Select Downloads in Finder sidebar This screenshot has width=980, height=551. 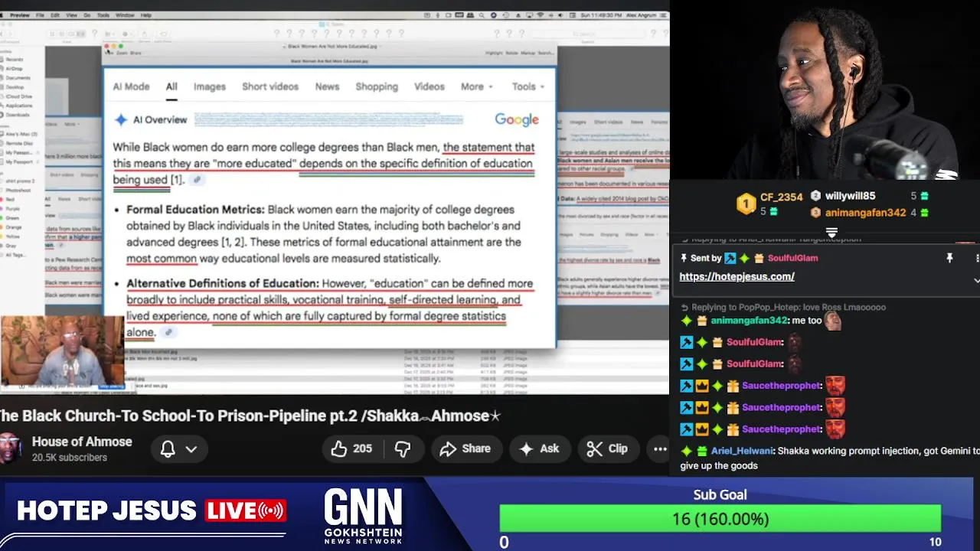tap(17, 115)
